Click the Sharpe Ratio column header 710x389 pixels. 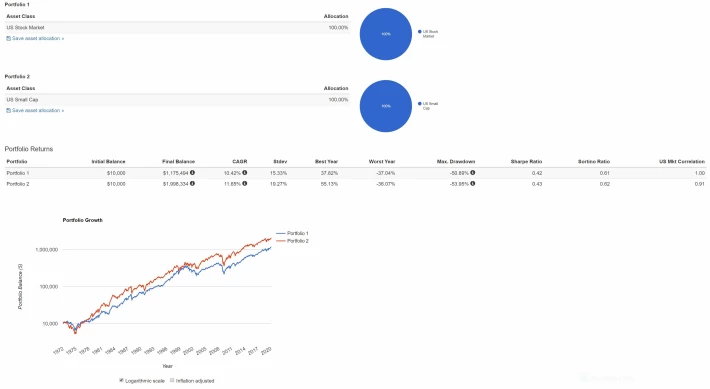click(x=526, y=162)
